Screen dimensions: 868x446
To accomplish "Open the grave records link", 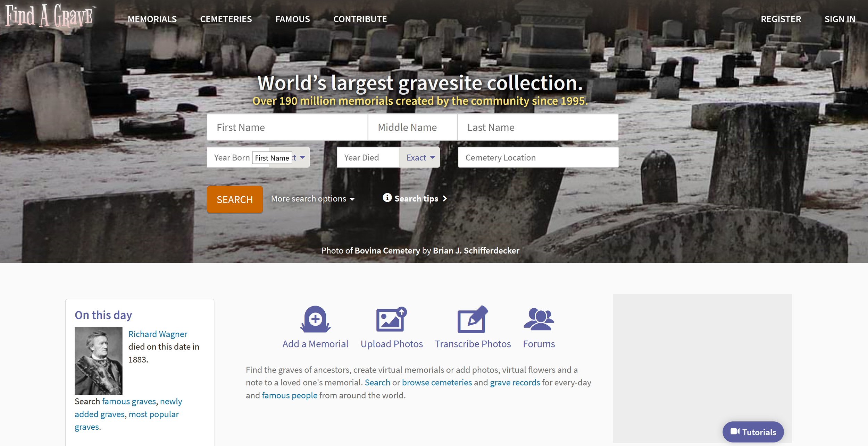I will pyautogui.click(x=515, y=383).
